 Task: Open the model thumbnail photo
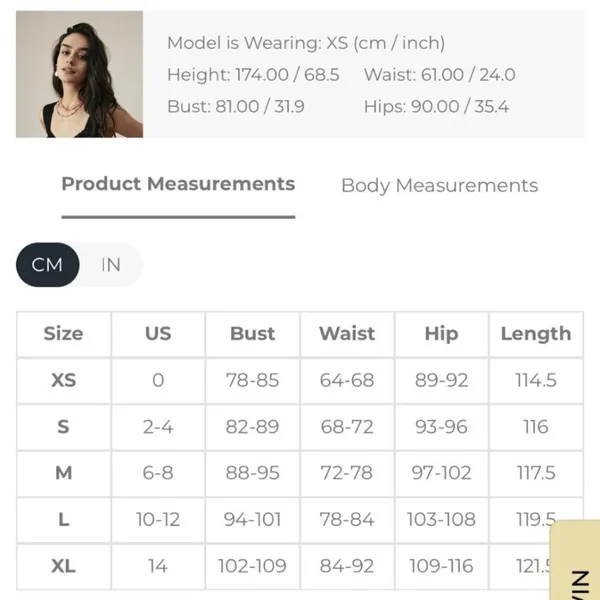tap(80, 74)
